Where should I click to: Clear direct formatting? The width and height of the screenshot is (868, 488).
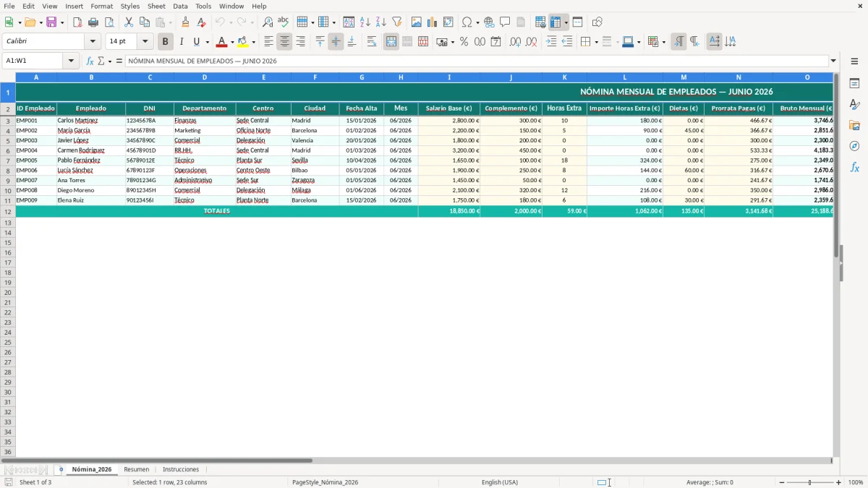tap(201, 22)
